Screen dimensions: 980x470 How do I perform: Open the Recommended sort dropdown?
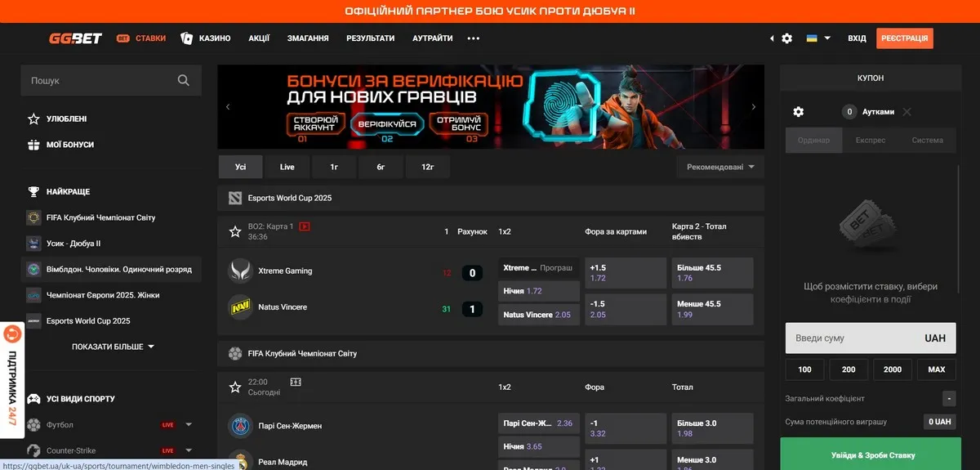(720, 167)
